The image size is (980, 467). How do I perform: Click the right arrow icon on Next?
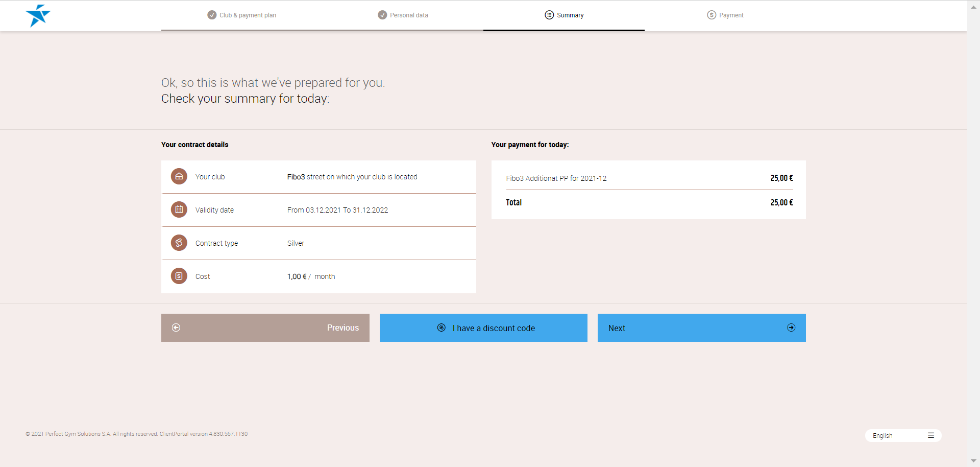tap(791, 328)
